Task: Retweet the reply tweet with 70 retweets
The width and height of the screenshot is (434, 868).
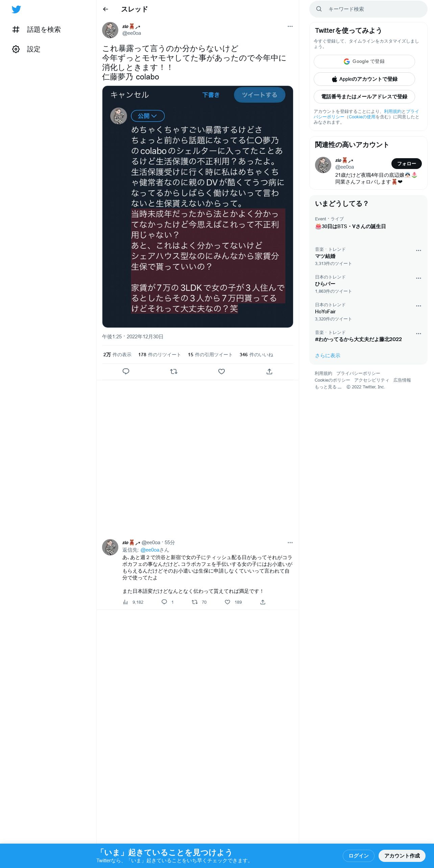Action: pos(195,602)
